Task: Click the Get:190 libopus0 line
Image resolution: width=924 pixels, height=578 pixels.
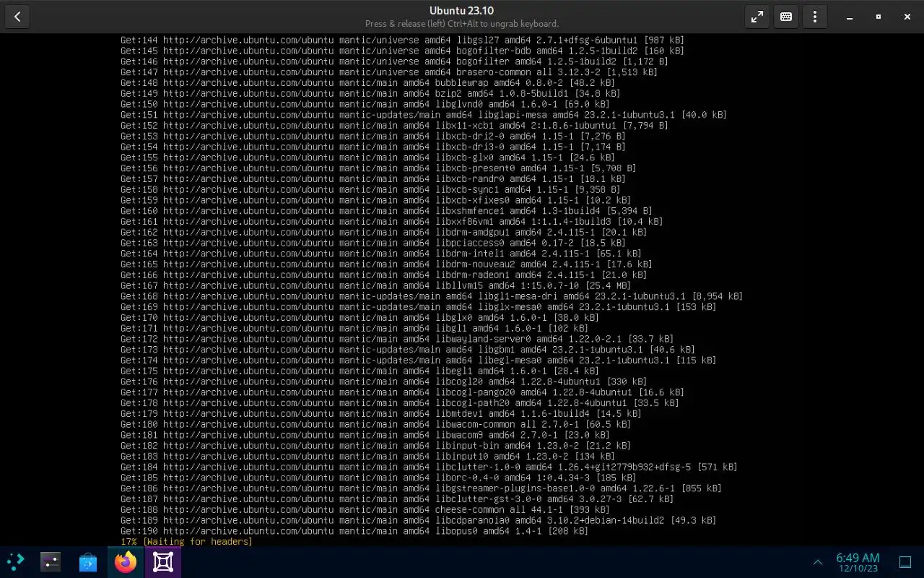Action: pyautogui.click(x=354, y=531)
